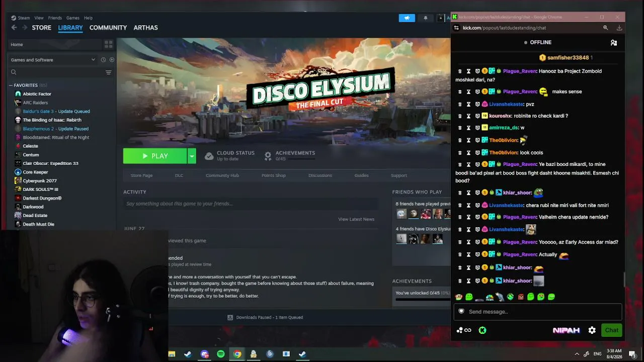Click the green Kick K emote icon

[482, 330]
